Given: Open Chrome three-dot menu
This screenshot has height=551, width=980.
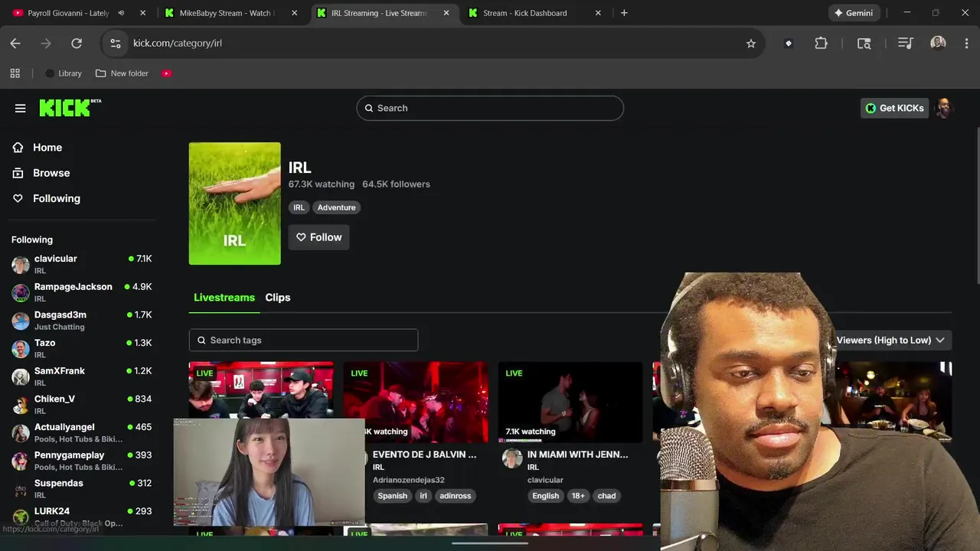Looking at the screenshot, I should tap(966, 44).
